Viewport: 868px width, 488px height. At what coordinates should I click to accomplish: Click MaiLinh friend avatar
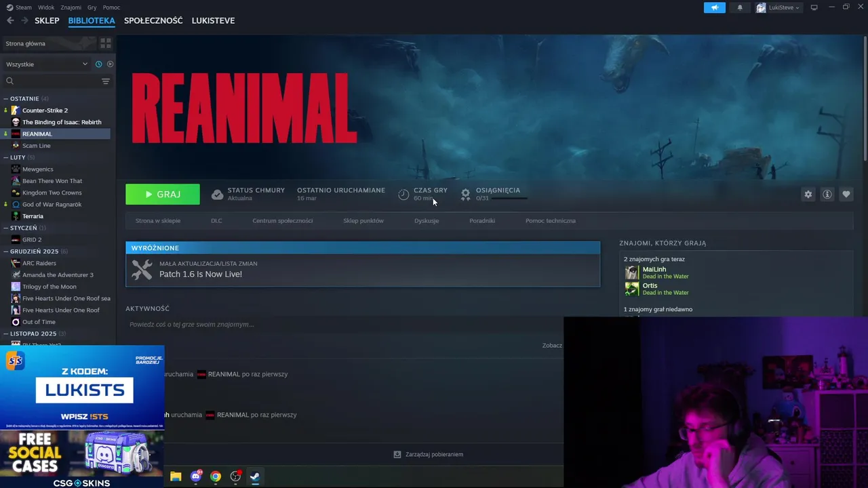632,272
